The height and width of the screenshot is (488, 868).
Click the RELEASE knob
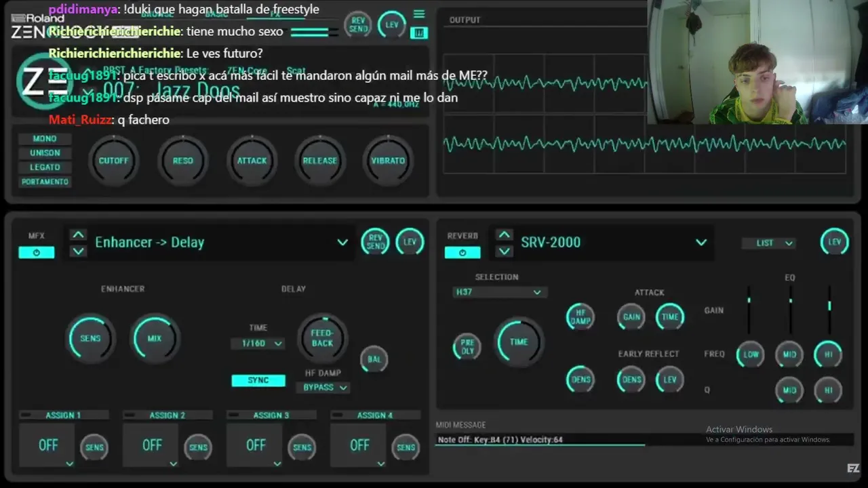click(319, 161)
